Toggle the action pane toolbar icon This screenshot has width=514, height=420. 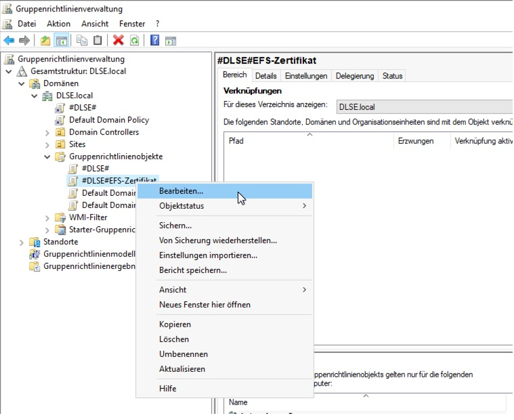pyautogui.click(x=171, y=41)
